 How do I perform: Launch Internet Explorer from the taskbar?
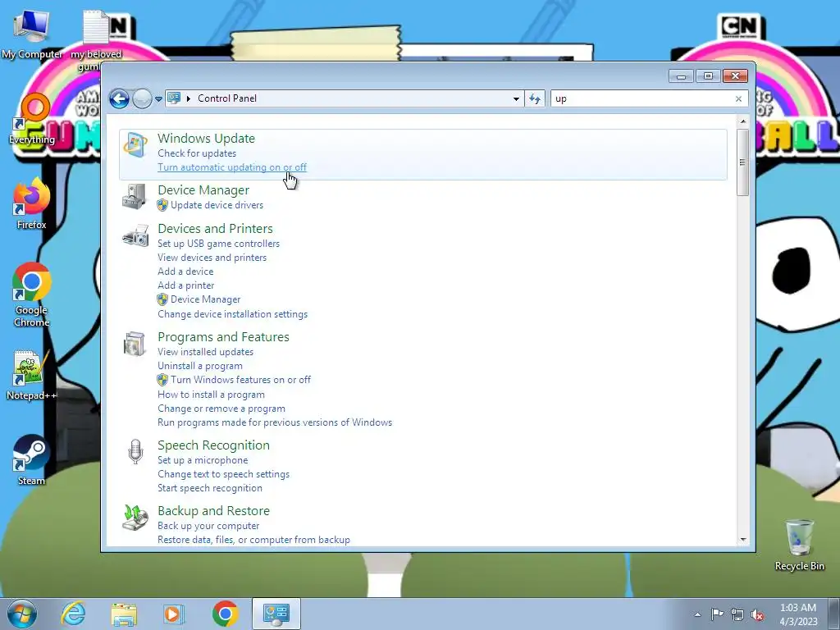(x=73, y=614)
